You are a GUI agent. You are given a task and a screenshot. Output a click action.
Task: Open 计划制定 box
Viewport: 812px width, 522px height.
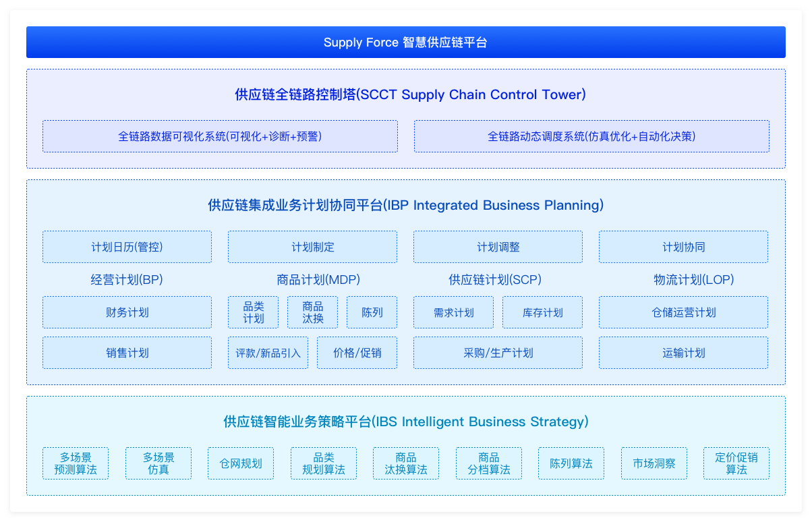tap(312, 247)
